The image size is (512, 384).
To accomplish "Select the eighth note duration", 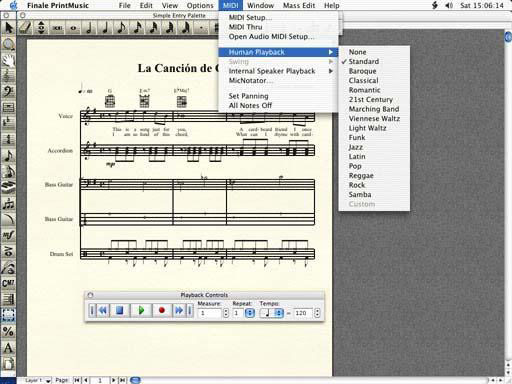I will click(121, 28).
